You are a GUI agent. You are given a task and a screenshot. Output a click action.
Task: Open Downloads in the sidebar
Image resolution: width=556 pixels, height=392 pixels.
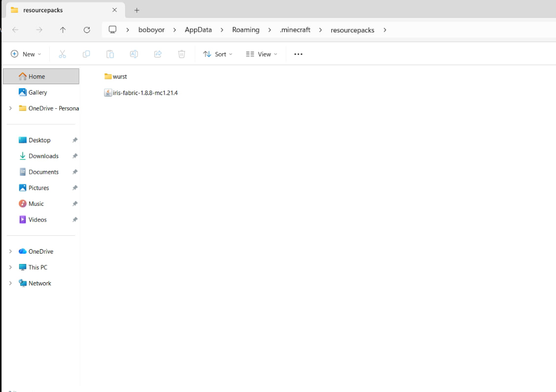[x=43, y=156]
